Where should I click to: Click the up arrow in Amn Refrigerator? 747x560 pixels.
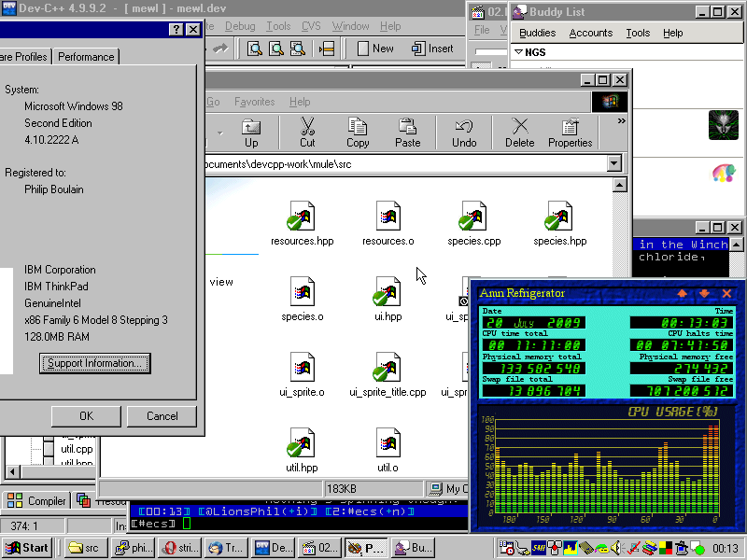pos(682,293)
